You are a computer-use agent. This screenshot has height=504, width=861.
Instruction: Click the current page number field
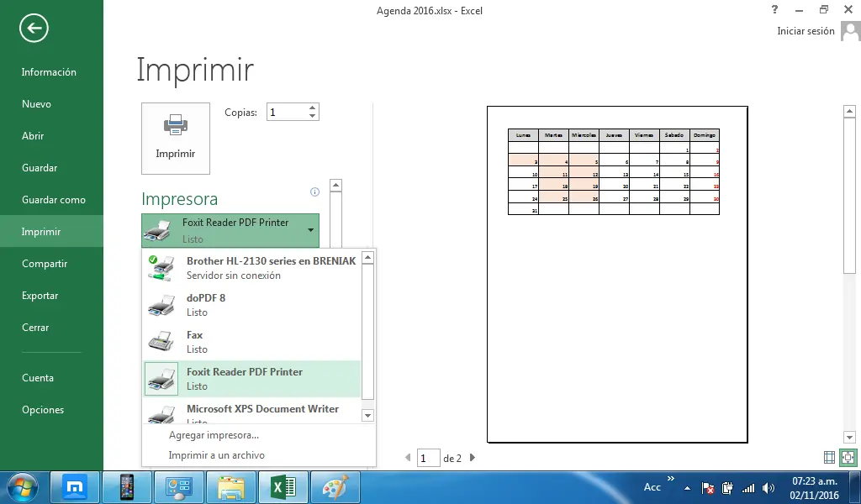428,458
